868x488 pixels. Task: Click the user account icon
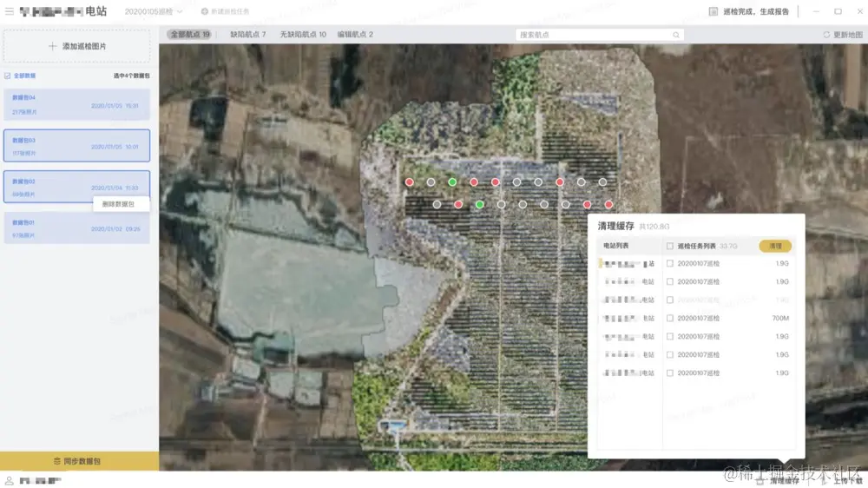click(x=9, y=480)
